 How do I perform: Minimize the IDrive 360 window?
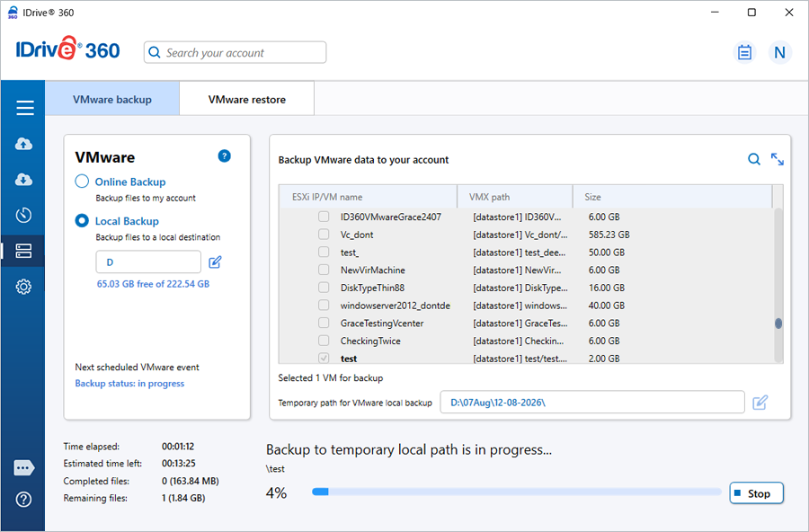click(715, 13)
